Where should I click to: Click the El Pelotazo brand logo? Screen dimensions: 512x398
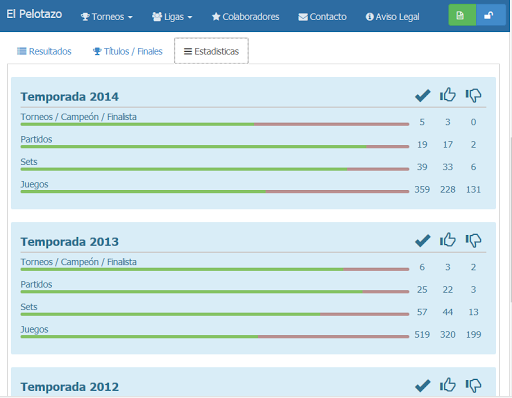[x=34, y=14]
